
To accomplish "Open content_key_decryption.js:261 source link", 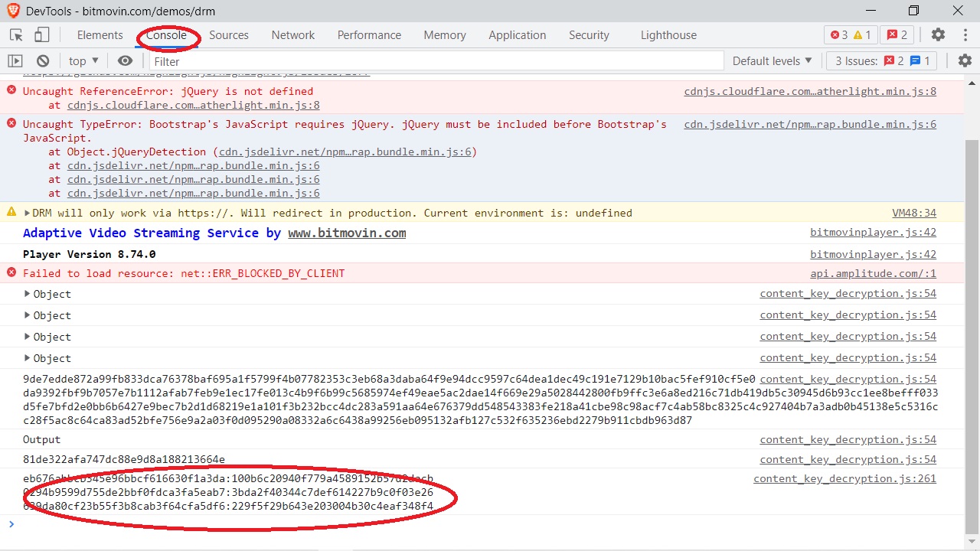I will (844, 479).
